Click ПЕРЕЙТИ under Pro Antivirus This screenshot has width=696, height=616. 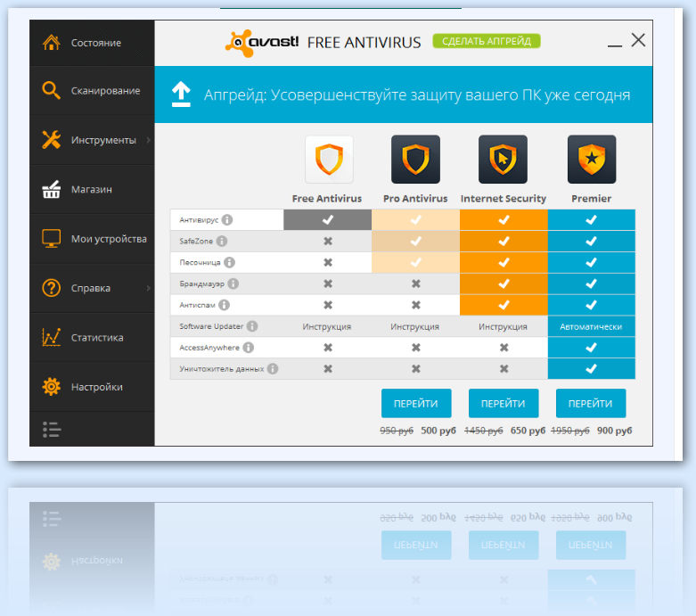416,403
